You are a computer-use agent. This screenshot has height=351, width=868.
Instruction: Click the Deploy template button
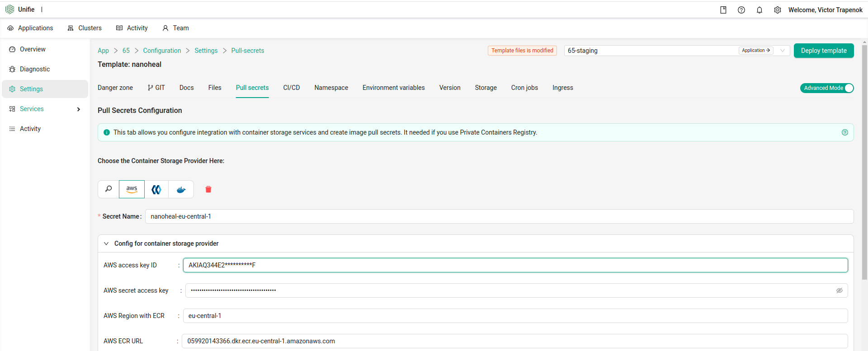pos(823,51)
